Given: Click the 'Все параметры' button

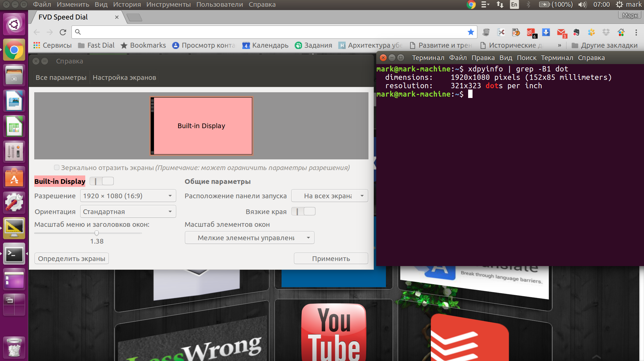Looking at the screenshot, I should coord(61,78).
